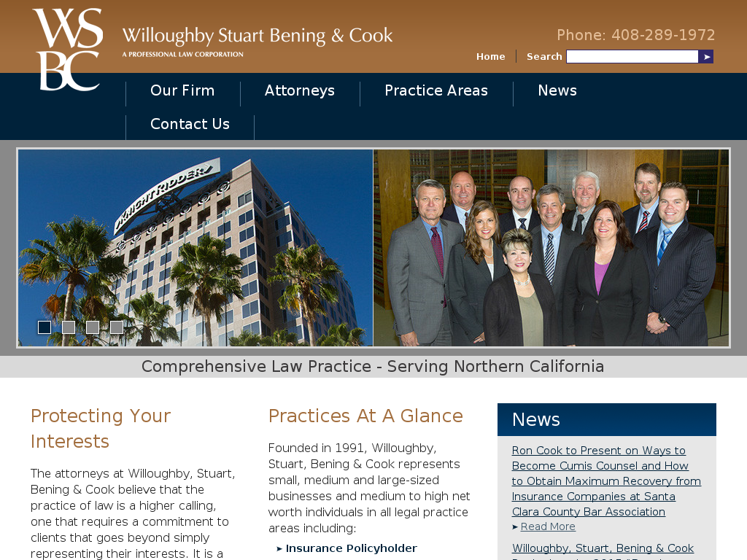The image size is (747, 560).
Task: Open Insurance Policyholder practice link
Action: click(352, 548)
